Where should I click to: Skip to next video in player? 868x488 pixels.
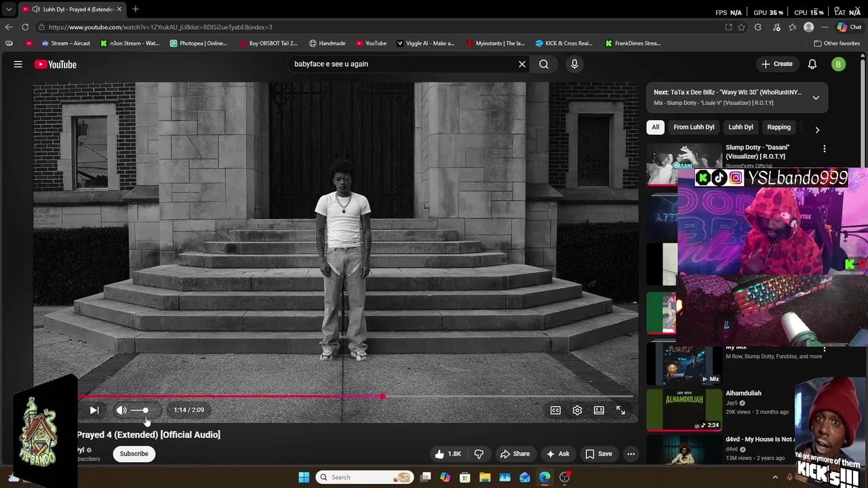click(94, 410)
